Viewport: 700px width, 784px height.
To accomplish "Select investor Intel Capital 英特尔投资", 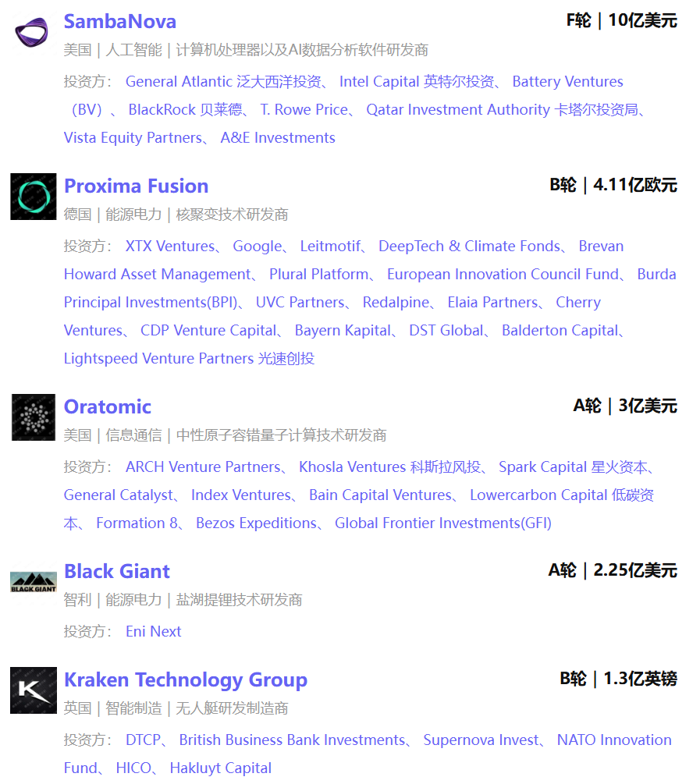I will (416, 81).
